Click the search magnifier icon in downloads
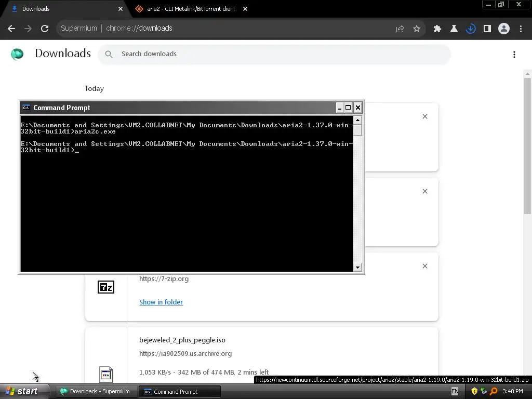 pyautogui.click(x=109, y=54)
